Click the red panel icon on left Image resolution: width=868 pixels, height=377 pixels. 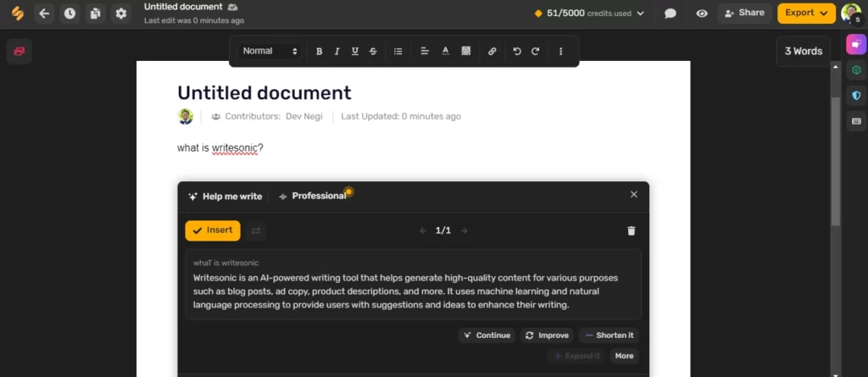(19, 52)
